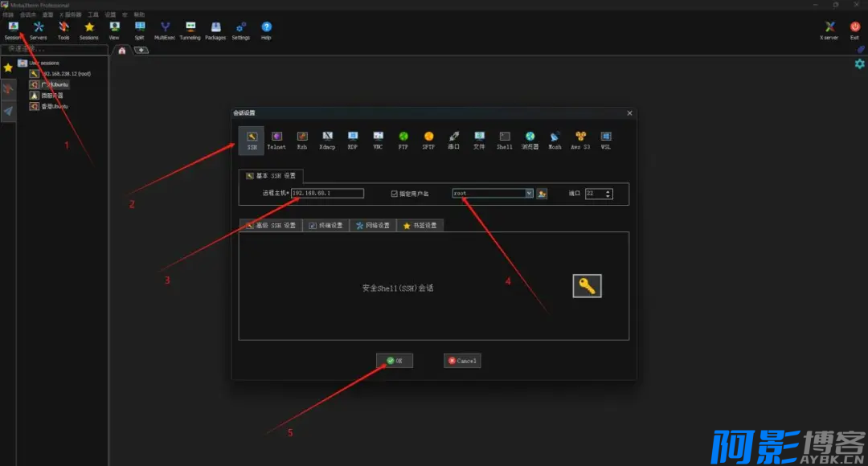This screenshot has height=466, width=868.
Task: Open the Tunneling toolbar icon
Action: tap(190, 31)
